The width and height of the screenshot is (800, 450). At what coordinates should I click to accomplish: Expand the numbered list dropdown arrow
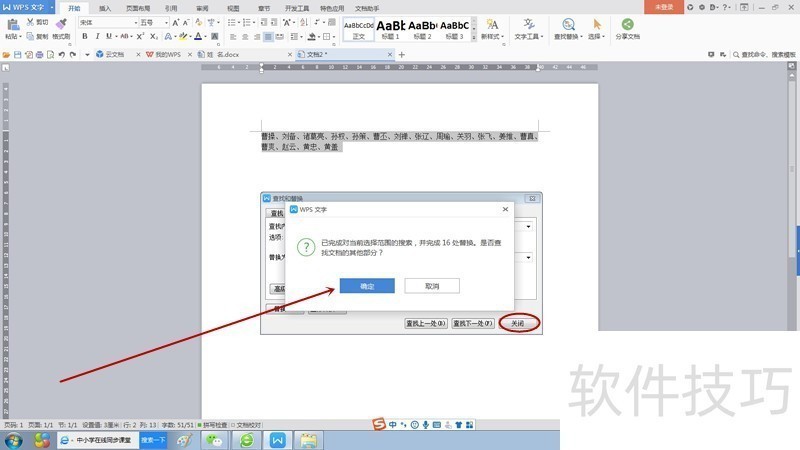coord(254,22)
